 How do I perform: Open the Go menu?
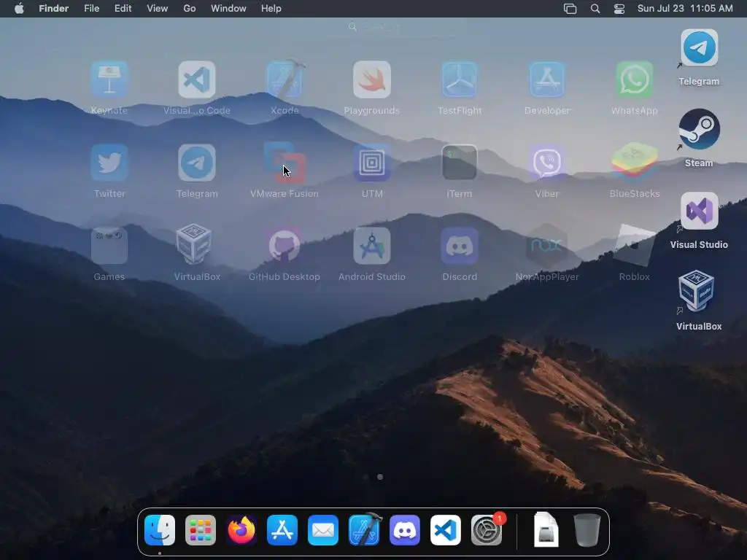190,9
